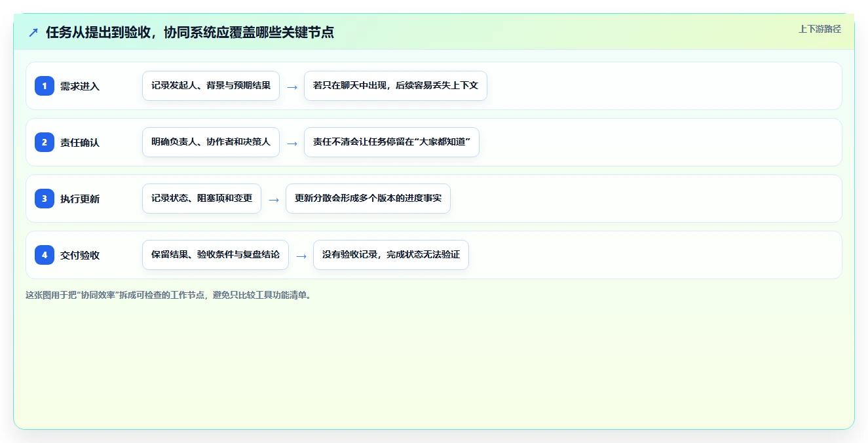Screen dimensions: 868x443
Task: Click the number 3 badge for 执行更新
Action: point(45,199)
